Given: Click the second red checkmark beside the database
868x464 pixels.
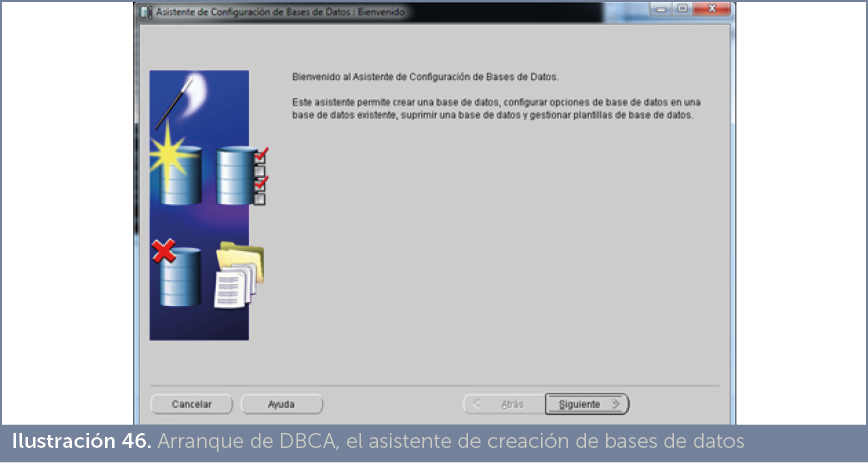Looking at the screenshot, I should [x=263, y=181].
